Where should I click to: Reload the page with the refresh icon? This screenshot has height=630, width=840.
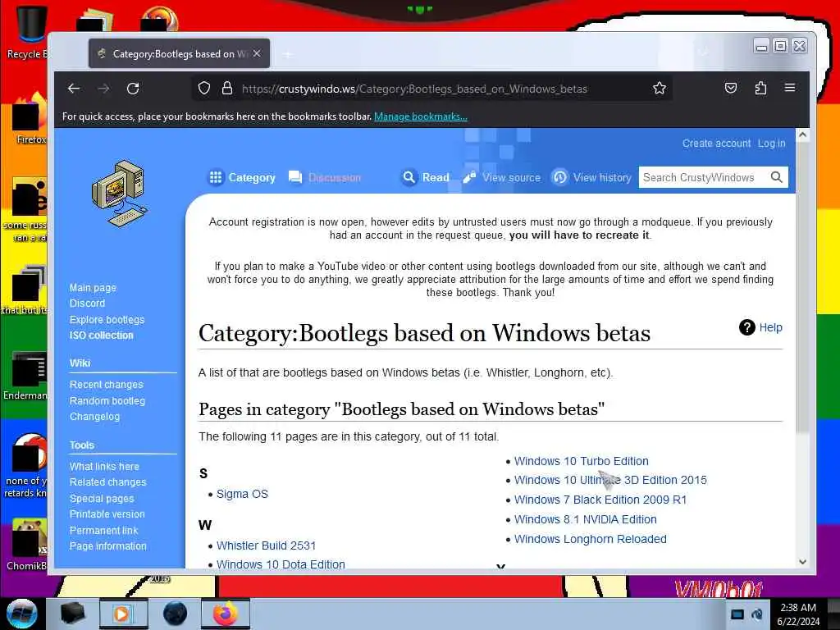[133, 89]
